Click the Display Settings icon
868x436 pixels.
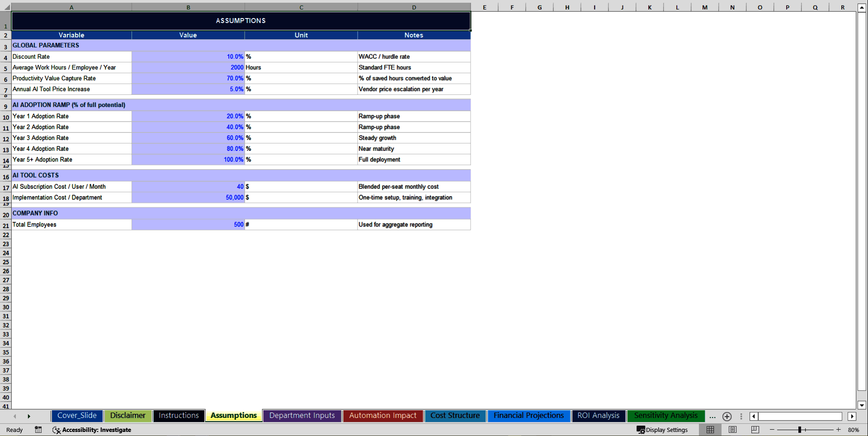[x=641, y=430]
